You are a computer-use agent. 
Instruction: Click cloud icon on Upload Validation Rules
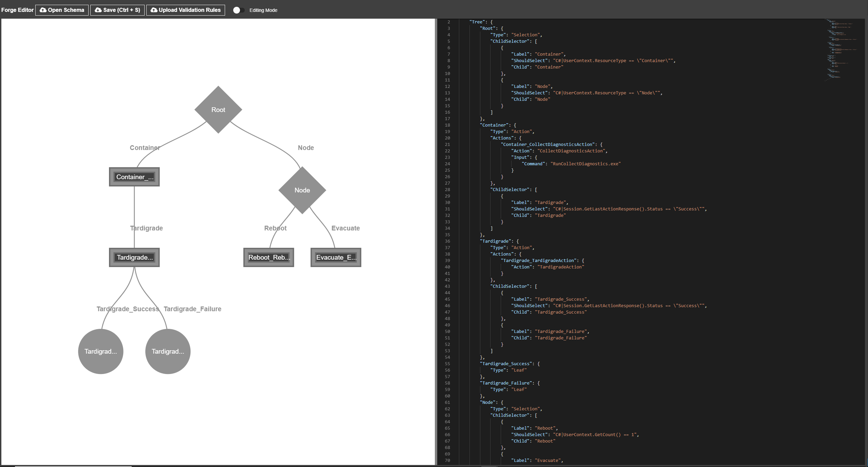[x=154, y=10]
